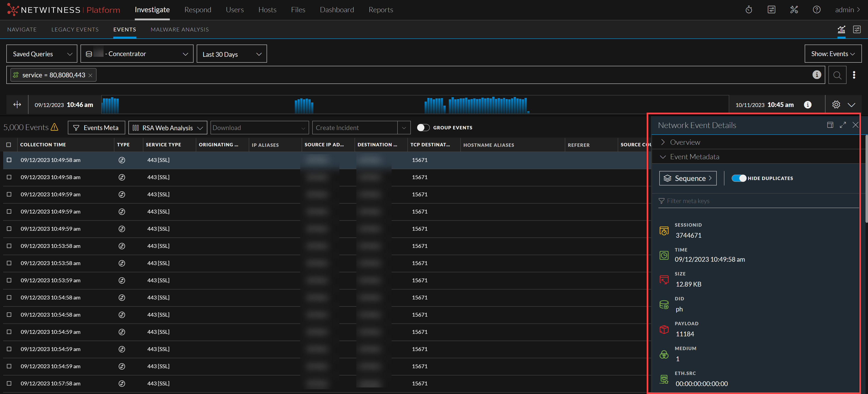Open the Respond menu
This screenshot has width=868, height=394.
(198, 10)
